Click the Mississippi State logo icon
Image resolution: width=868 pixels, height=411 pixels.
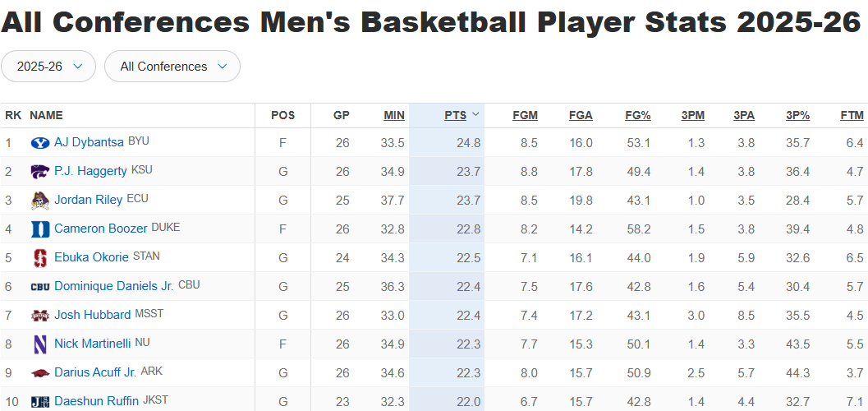(x=40, y=316)
